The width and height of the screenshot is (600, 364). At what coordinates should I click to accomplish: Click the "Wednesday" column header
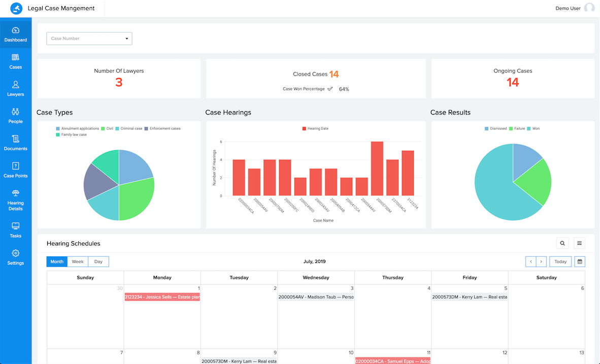click(316, 278)
